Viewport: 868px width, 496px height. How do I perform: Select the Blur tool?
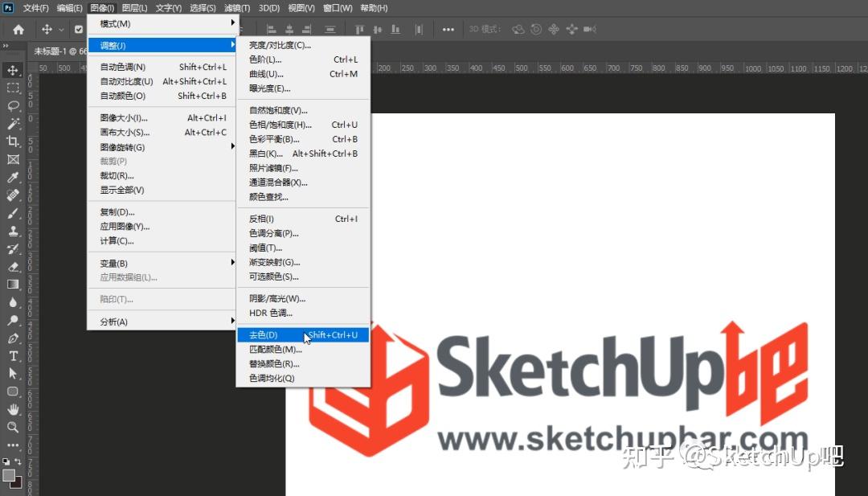pos(14,302)
